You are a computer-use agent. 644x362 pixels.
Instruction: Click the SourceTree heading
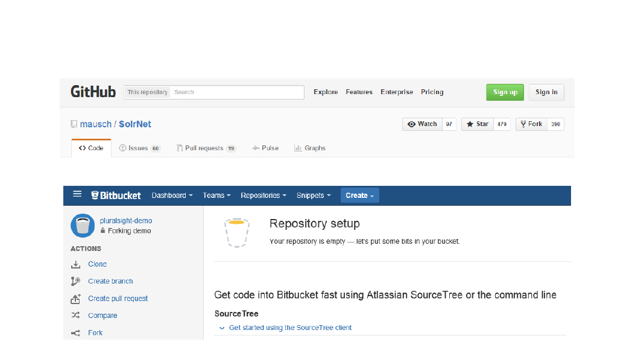(236, 314)
